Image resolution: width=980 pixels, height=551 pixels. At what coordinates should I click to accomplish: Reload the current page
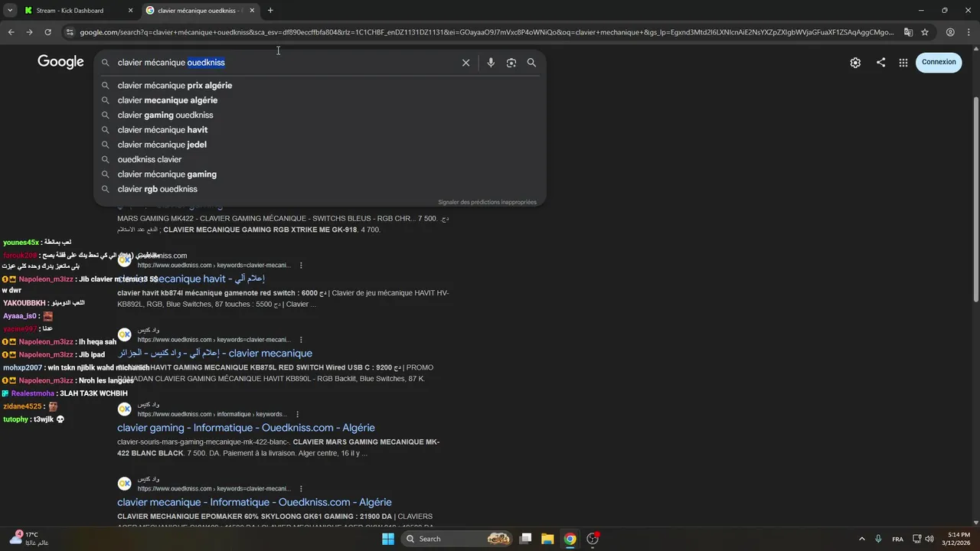[x=47, y=32]
